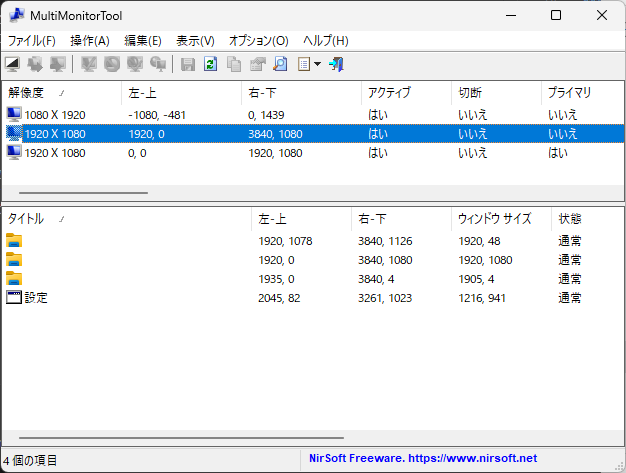626x473 pixels.
Task: Sort windows by the lower 左-上 column header
Action: click(301, 219)
